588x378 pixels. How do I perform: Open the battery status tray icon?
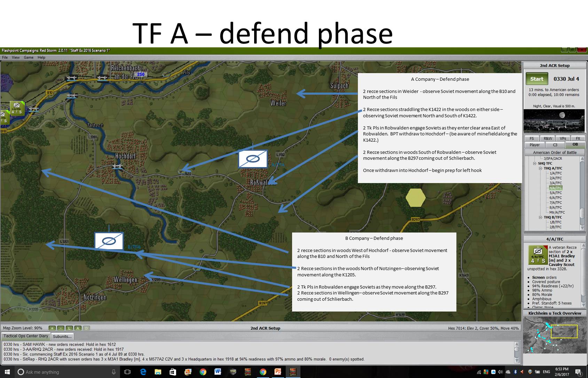pyautogui.click(x=538, y=372)
